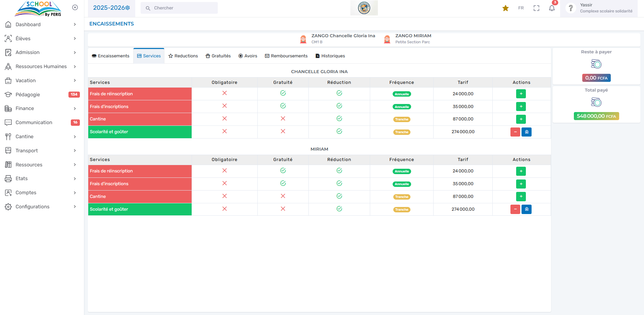644x315 pixels.
Task: Add Frais de réinscription for Miriam
Action: click(x=521, y=171)
